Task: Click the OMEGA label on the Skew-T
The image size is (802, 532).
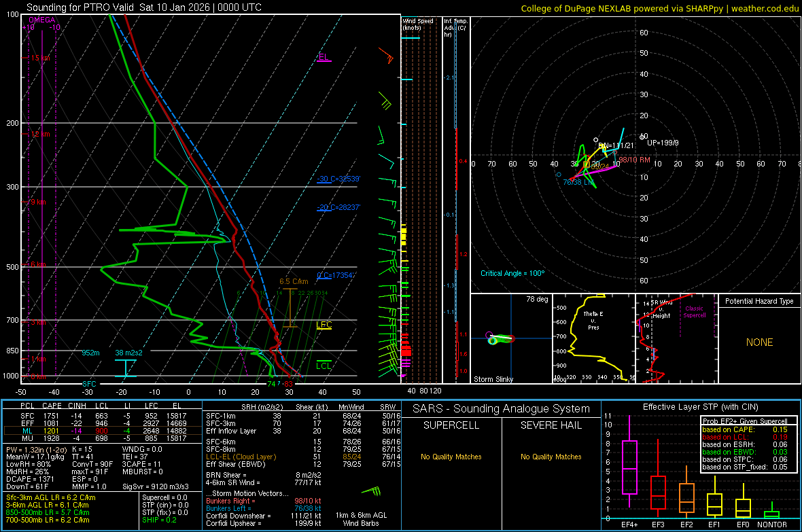Action: 42,20
